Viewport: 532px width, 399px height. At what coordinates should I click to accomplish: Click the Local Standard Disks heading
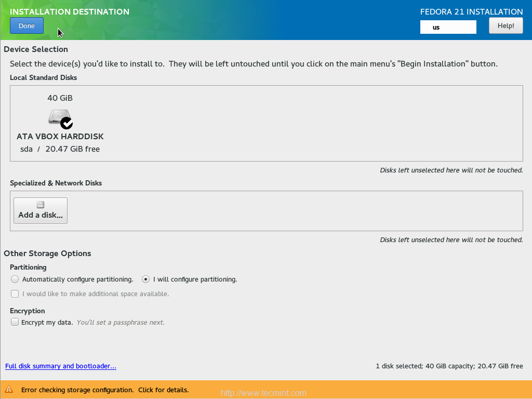pos(44,78)
